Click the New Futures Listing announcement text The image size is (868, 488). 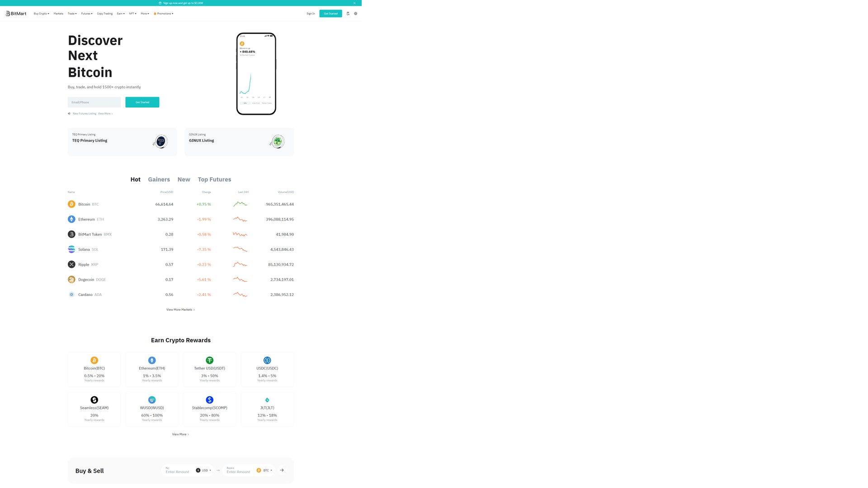pyautogui.click(x=85, y=113)
